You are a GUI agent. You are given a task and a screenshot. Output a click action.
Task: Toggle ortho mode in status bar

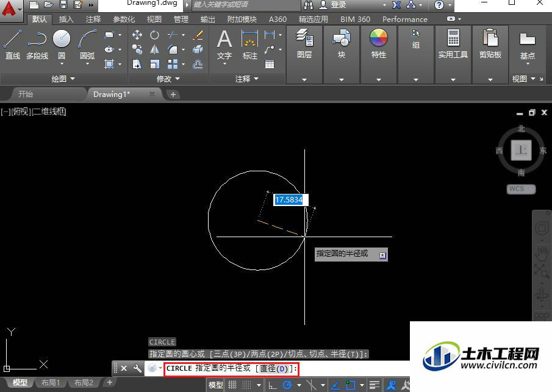pyautogui.click(x=273, y=385)
